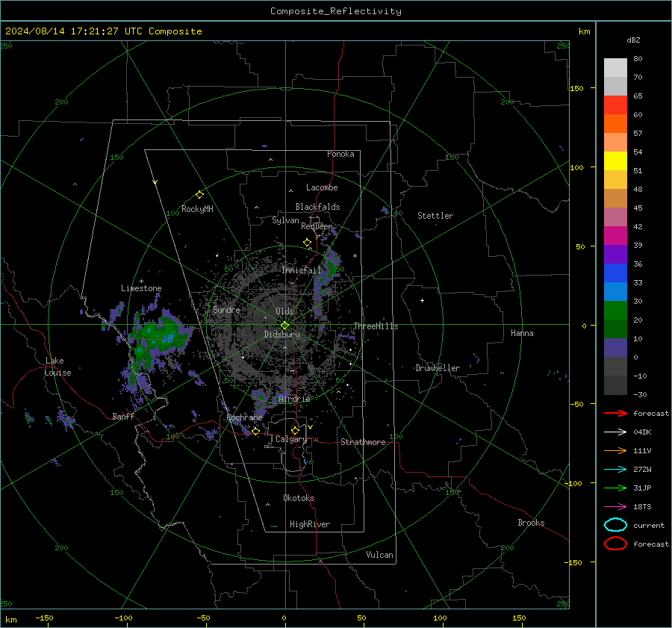Click the Okotoks city label
The width and height of the screenshot is (672, 628).
(299, 498)
